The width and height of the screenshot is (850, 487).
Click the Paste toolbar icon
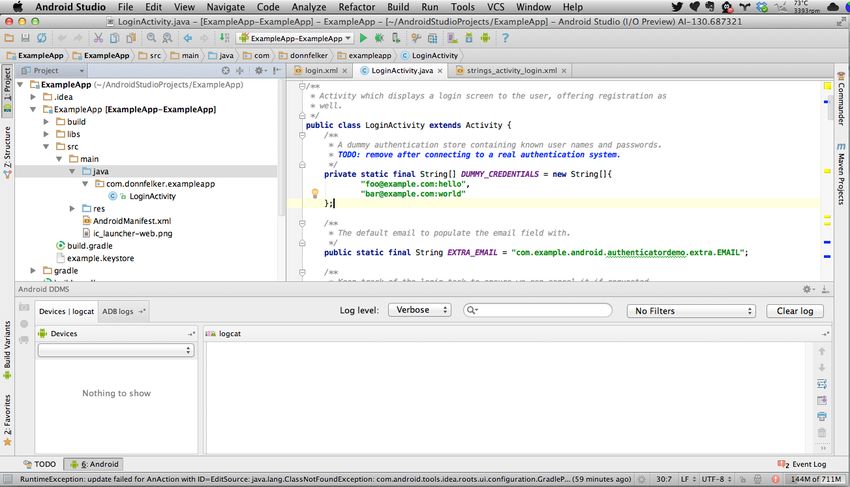click(131, 38)
